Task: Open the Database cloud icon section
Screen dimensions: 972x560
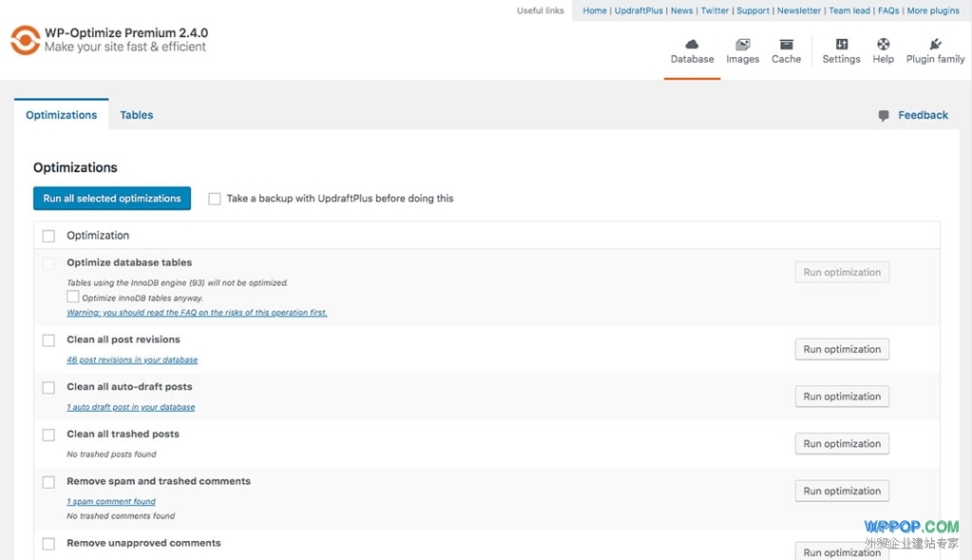Action: [x=692, y=45]
